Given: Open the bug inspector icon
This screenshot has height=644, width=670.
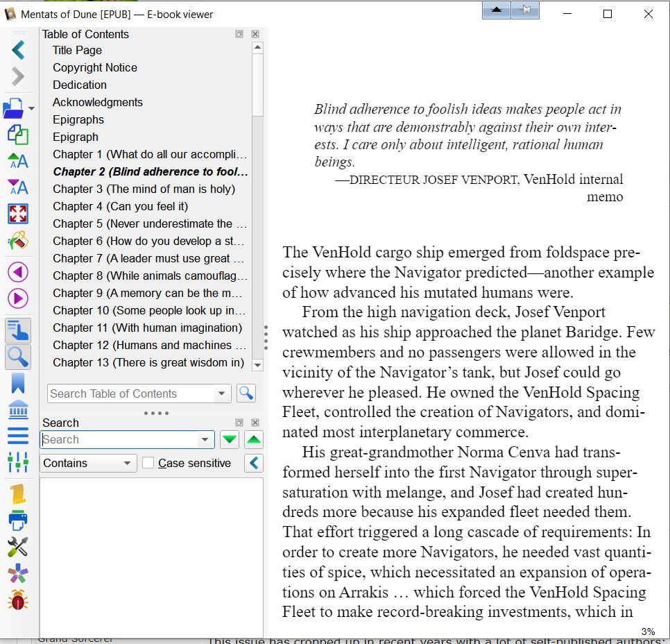Looking at the screenshot, I should pyautogui.click(x=18, y=600).
